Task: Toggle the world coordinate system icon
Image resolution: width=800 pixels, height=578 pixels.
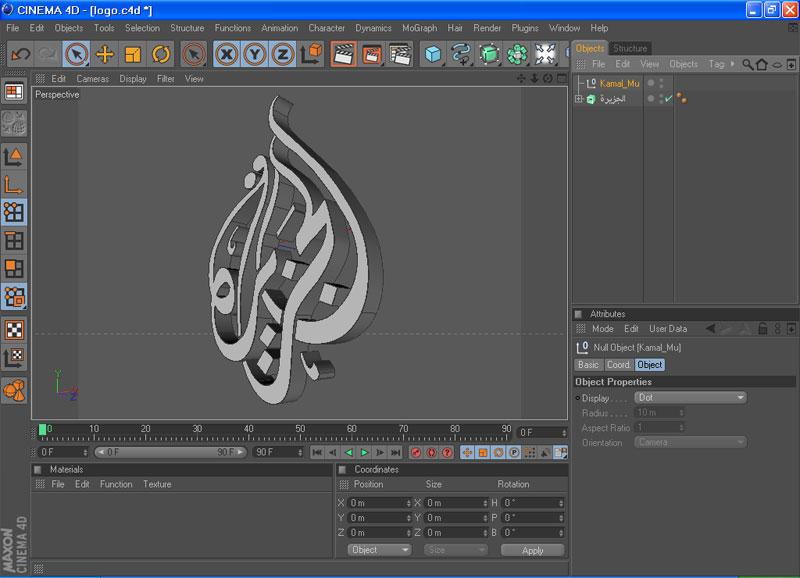Action: (311, 54)
